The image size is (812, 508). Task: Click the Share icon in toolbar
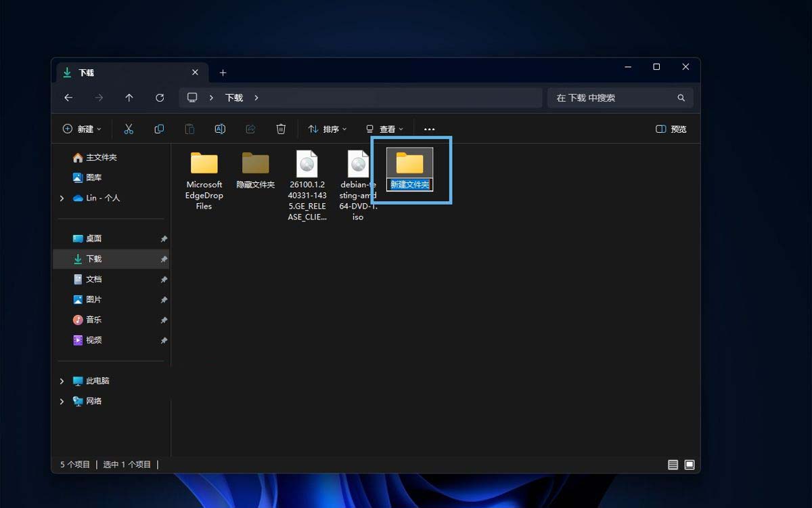click(x=250, y=129)
